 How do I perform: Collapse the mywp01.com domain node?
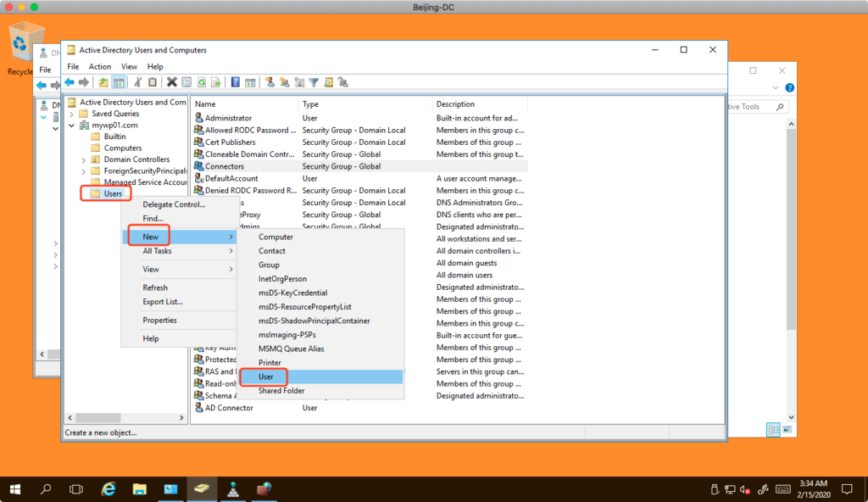tap(72, 126)
